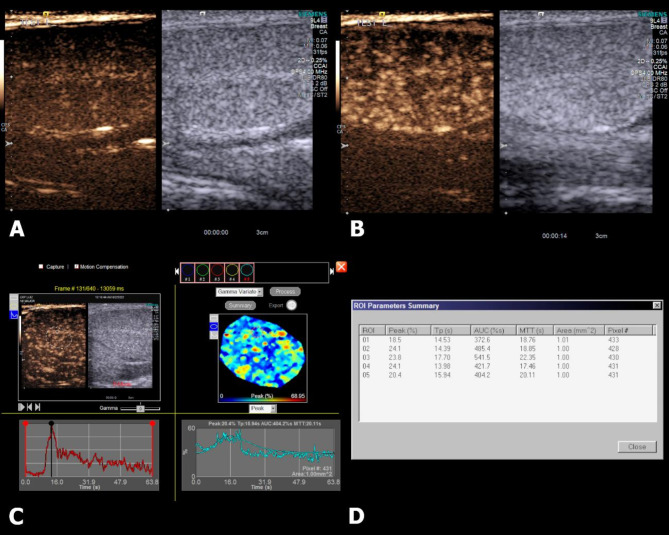
Task: Sort table by ROI column header
Action: [x=372, y=330]
